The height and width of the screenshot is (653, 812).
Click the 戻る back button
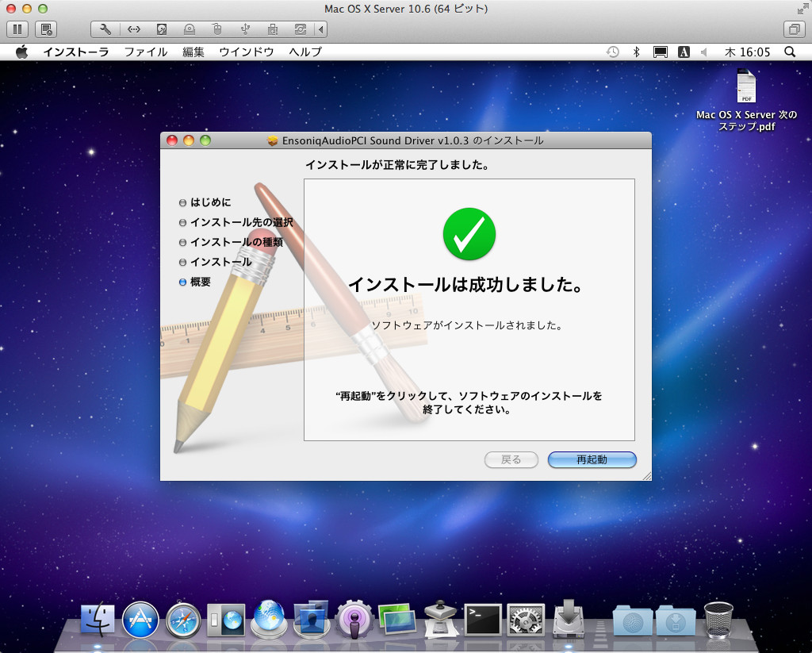tap(511, 459)
